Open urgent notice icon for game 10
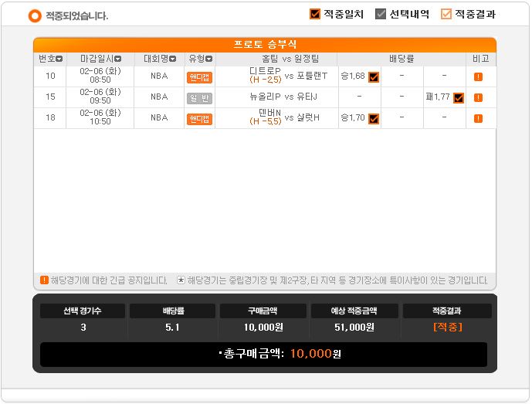 [478, 76]
